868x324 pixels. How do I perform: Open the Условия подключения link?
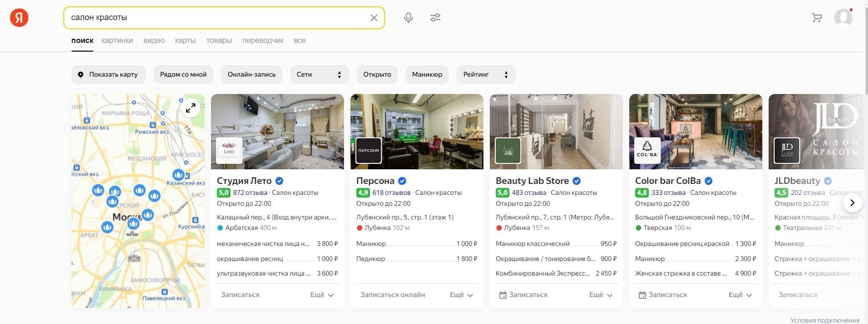tap(825, 320)
